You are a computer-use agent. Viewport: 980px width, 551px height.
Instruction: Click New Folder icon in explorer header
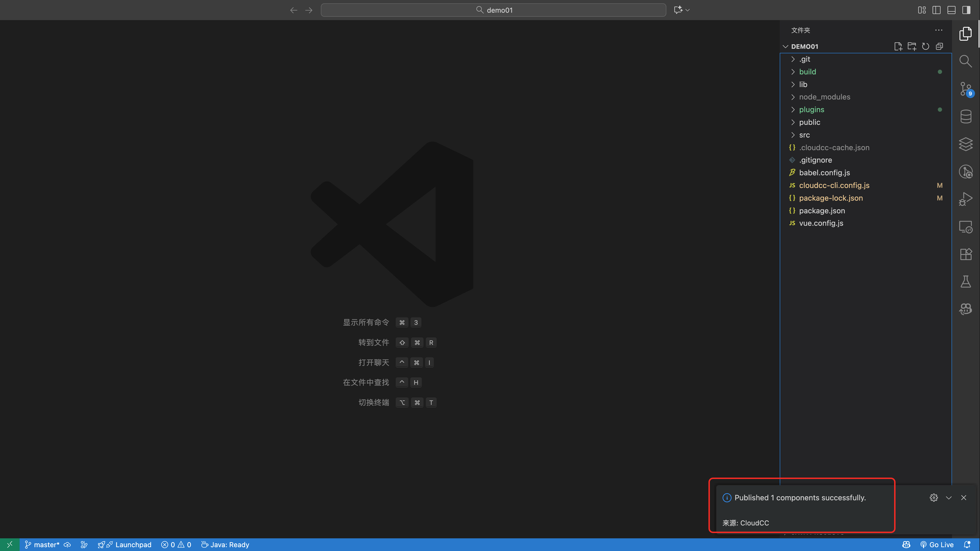911,47
